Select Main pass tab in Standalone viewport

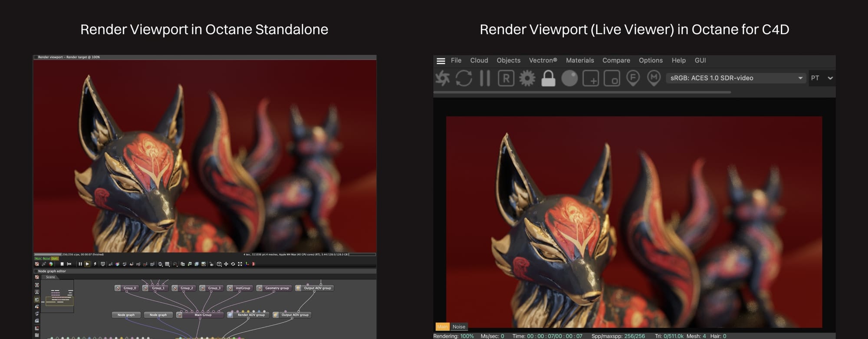click(x=38, y=259)
